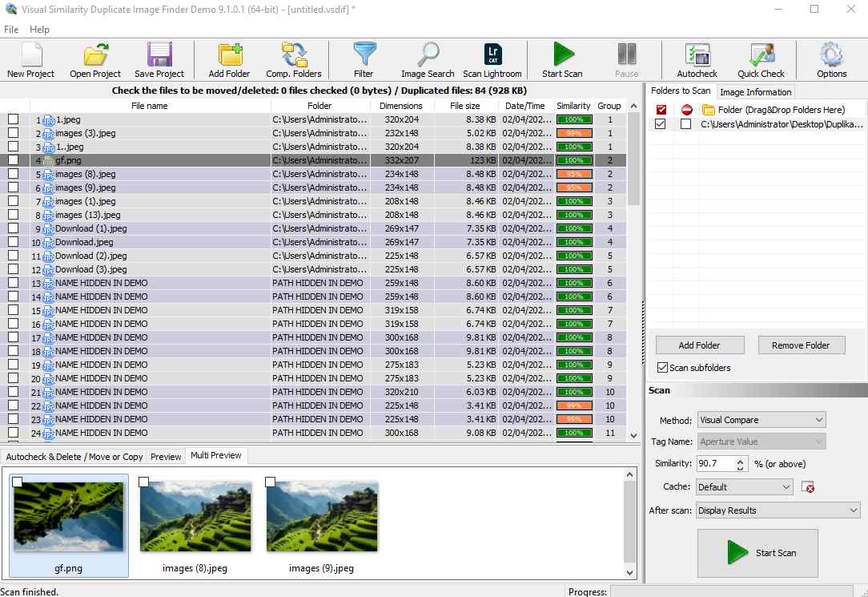Enable the Scan subfolders checkbox
Viewport: 868px width, 597px height.
click(662, 368)
